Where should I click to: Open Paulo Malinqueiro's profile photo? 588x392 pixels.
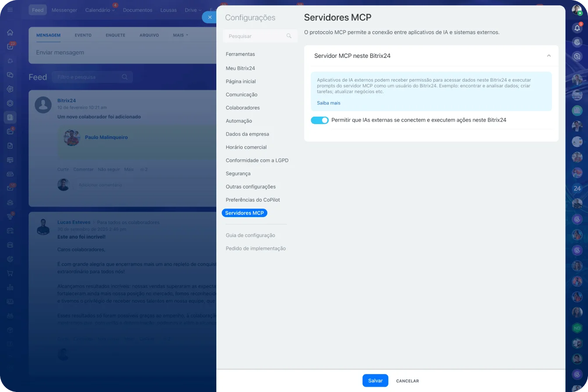pyautogui.click(x=72, y=137)
